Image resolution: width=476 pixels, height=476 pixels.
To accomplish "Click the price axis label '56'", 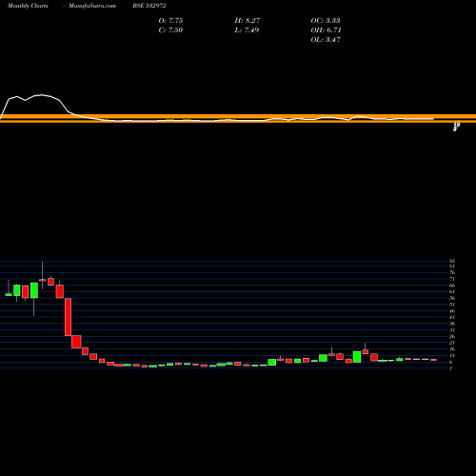I will (x=452, y=298).
